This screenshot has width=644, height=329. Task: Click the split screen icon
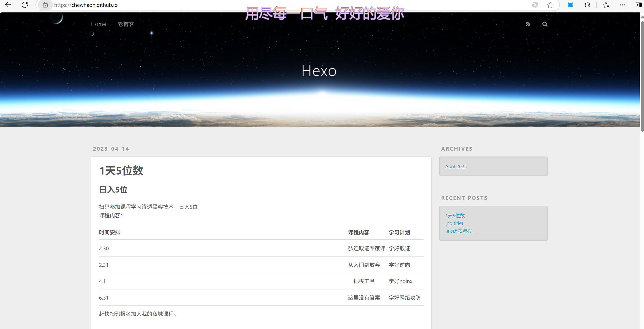tap(638, 5)
